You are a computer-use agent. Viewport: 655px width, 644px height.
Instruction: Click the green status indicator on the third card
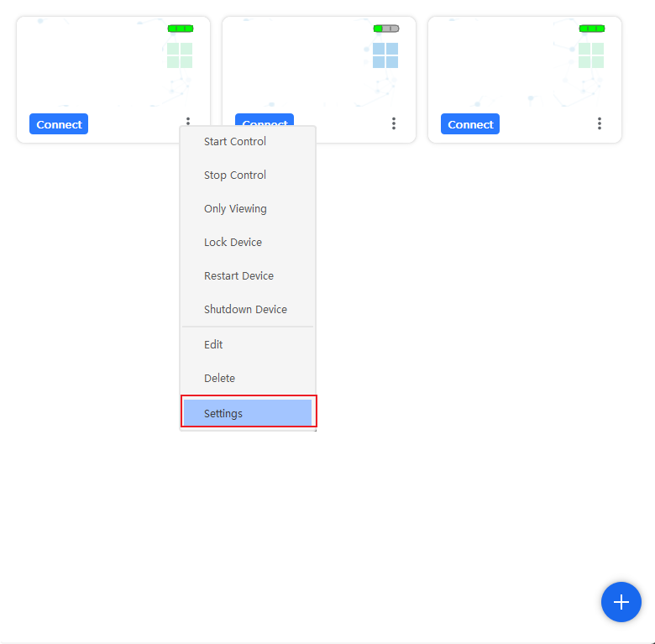click(592, 29)
